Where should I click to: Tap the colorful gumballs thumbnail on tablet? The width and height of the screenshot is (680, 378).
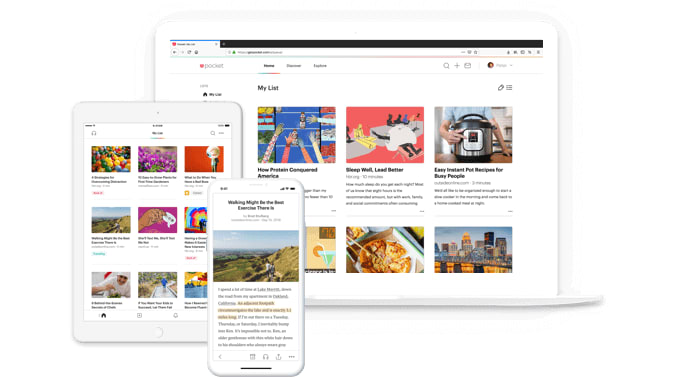[x=111, y=159]
